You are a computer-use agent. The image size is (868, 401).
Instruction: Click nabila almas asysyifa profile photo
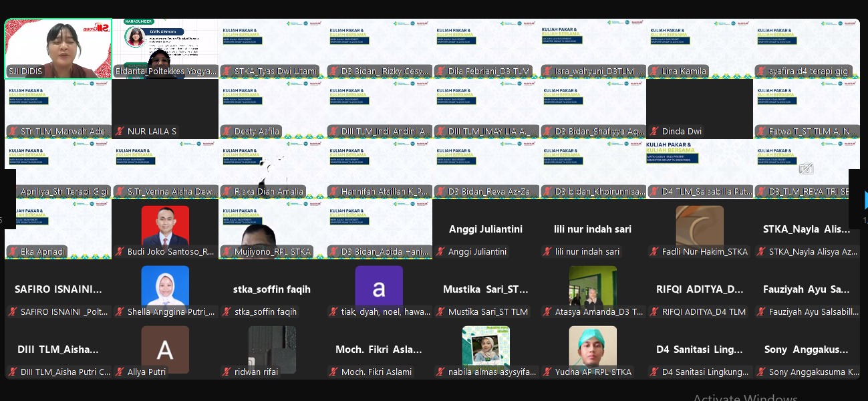[x=486, y=346]
